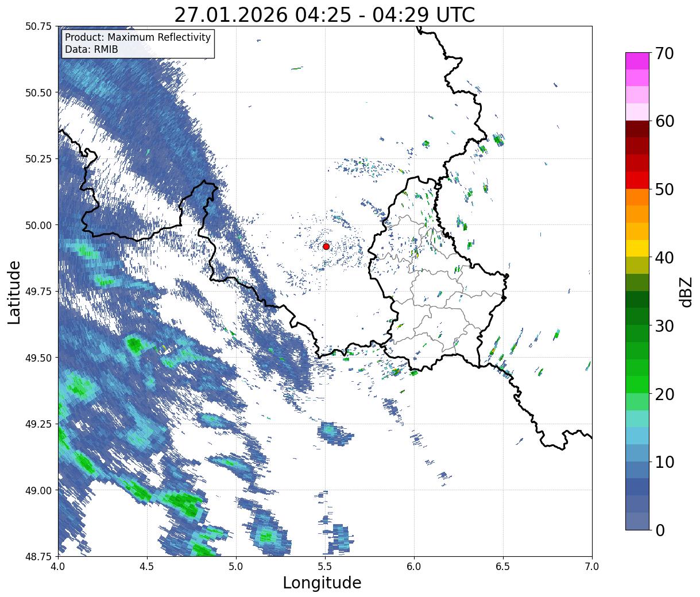Viewport: 700px width, 597px height.
Task: Click the colorbar tick label 10
Action: click(664, 462)
